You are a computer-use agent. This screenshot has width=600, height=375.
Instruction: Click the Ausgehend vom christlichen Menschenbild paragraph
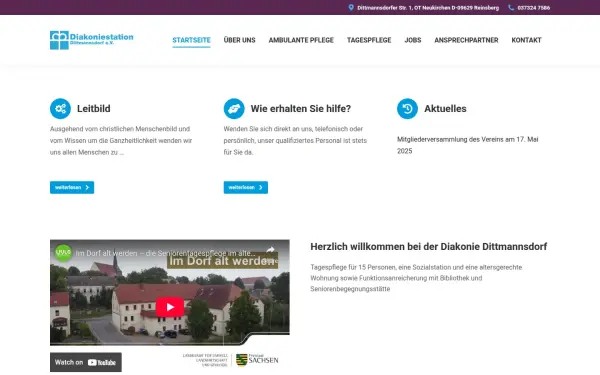click(121, 140)
